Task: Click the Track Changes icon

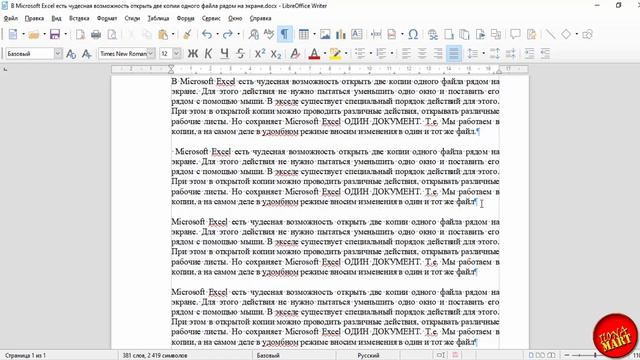Action: click(531, 34)
